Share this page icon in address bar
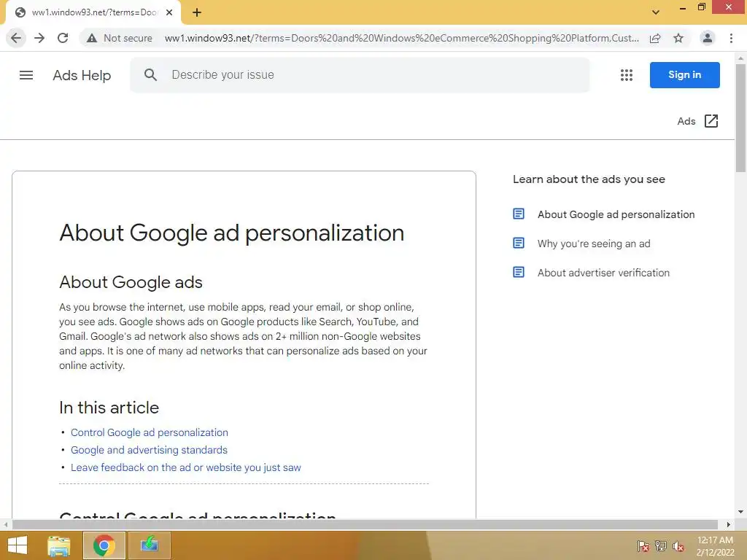The height and width of the screenshot is (560, 747). pos(655,38)
